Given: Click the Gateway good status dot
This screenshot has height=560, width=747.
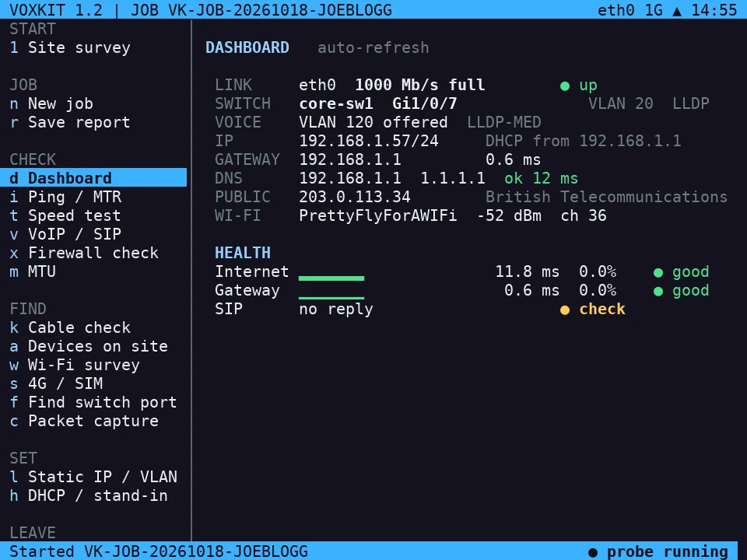Looking at the screenshot, I should [x=658, y=292].
